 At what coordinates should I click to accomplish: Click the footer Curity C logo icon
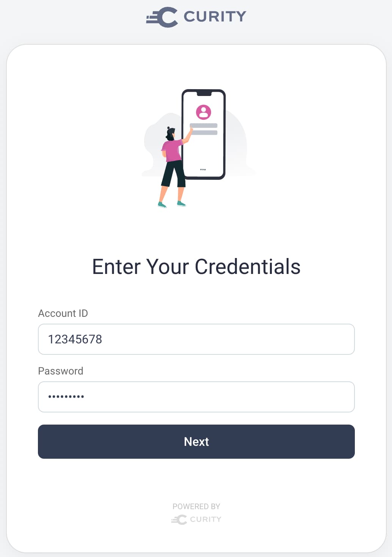(x=179, y=519)
